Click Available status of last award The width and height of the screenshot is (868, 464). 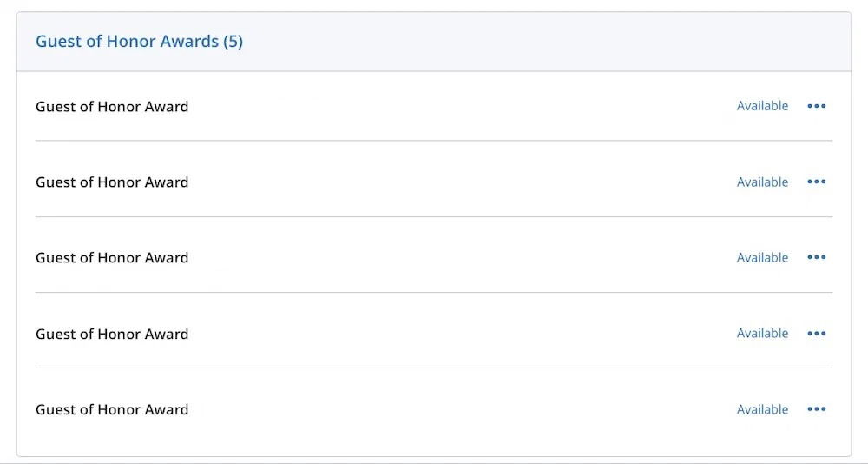click(x=762, y=409)
